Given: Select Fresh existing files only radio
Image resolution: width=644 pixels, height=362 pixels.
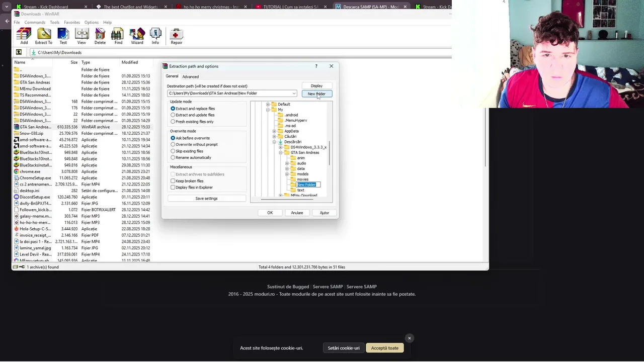Looking at the screenshot, I should tap(173, 122).
